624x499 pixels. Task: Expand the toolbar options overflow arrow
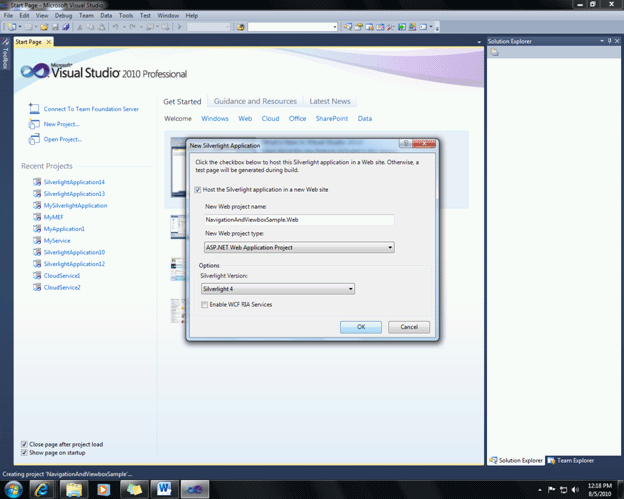[437, 27]
